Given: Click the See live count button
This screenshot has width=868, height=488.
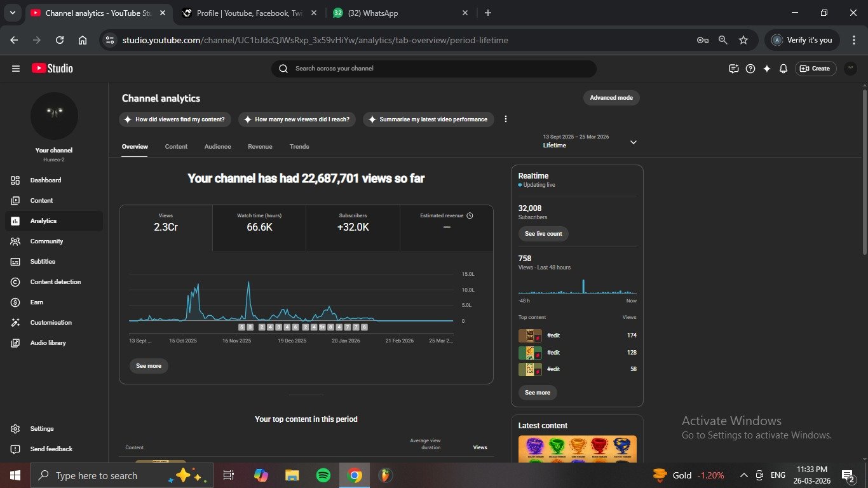Looking at the screenshot, I should pyautogui.click(x=543, y=234).
